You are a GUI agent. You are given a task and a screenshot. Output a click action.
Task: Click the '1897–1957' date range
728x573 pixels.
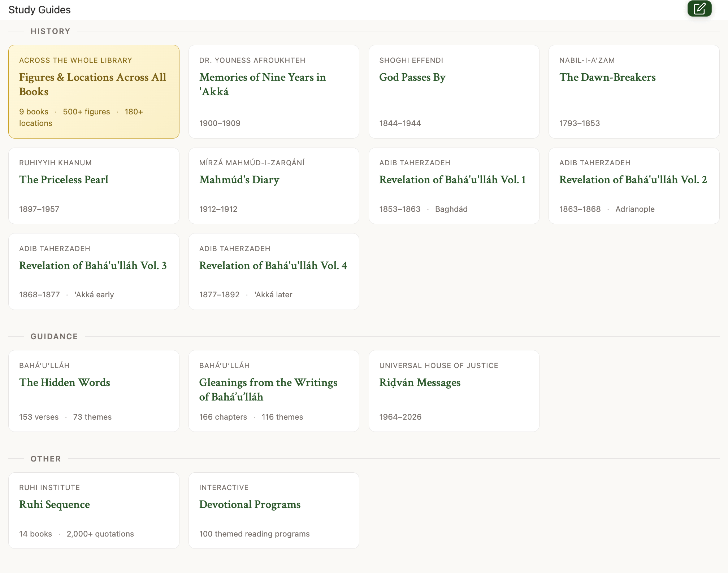click(x=39, y=209)
